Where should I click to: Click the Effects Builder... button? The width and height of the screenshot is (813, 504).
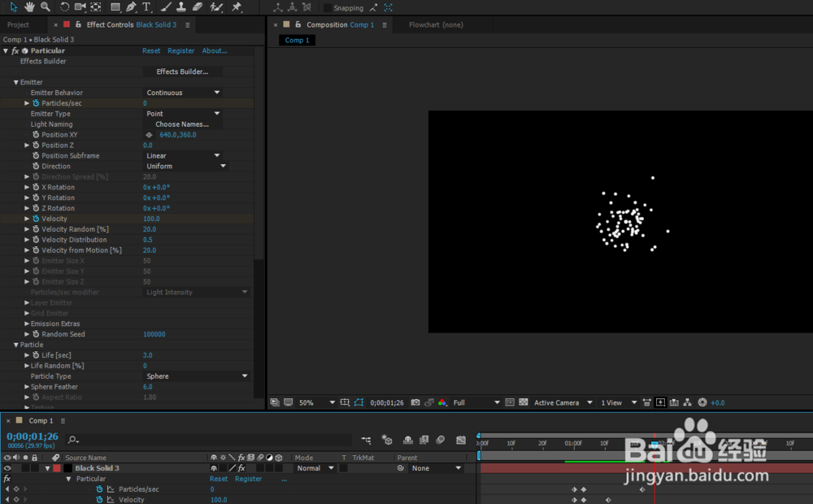tap(182, 72)
